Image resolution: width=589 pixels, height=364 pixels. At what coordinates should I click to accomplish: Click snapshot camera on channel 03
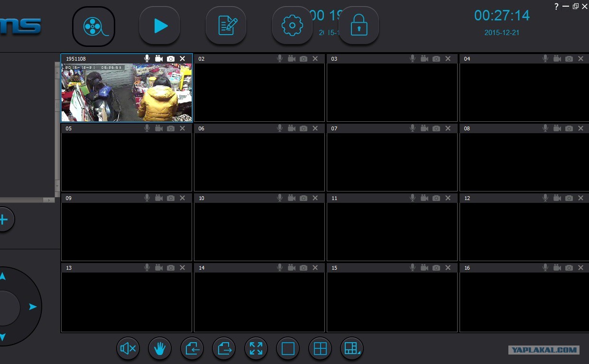436,59
